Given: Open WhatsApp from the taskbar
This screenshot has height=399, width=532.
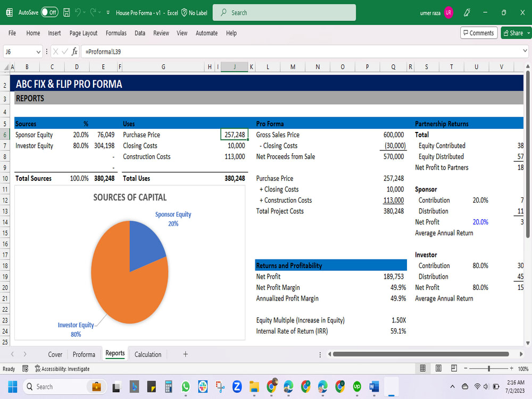Looking at the screenshot, I should click(x=186, y=386).
